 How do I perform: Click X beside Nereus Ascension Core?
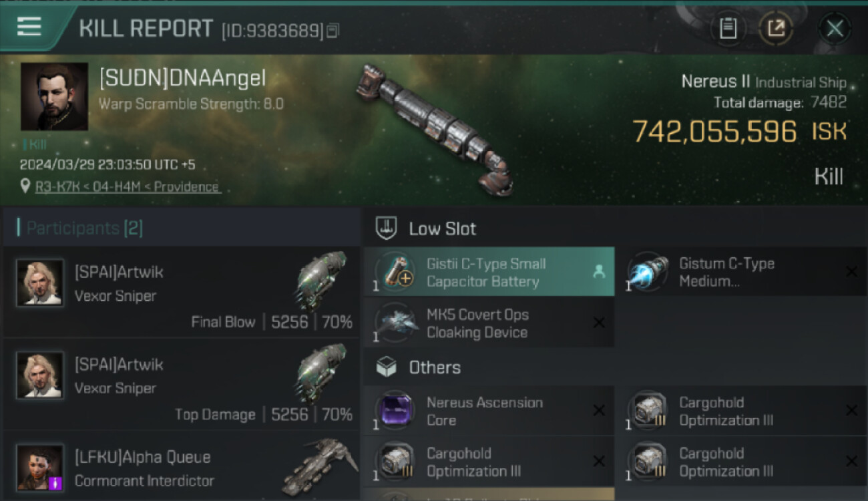(x=599, y=410)
